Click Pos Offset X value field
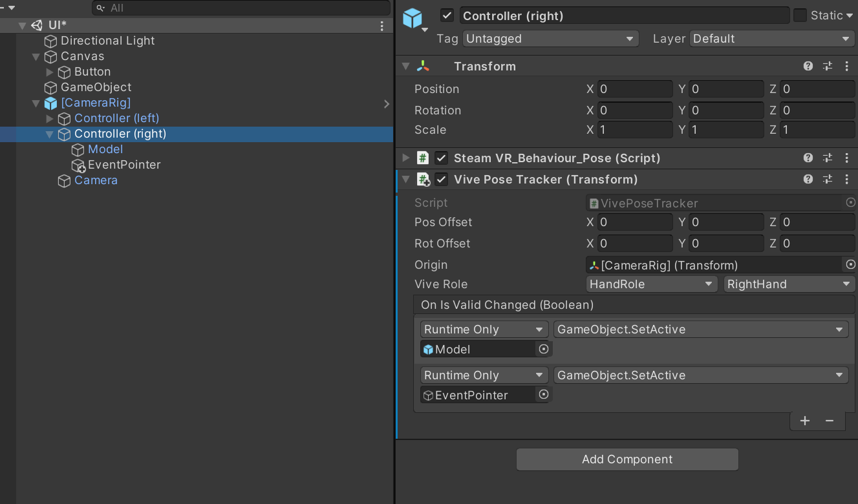Screen dimensions: 858x504 [x=635, y=222]
